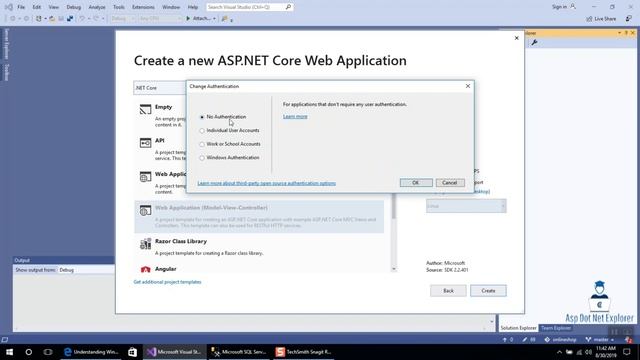Click the Redo toolbar icon

tap(96, 18)
